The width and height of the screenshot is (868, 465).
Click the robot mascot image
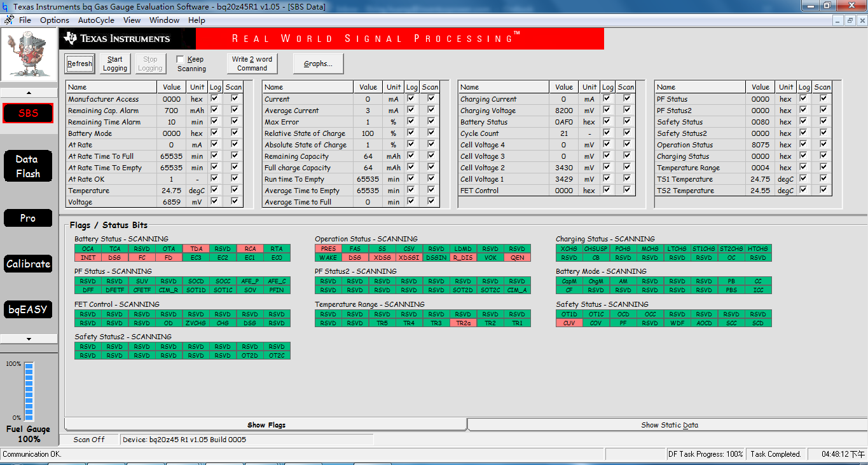pyautogui.click(x=28, y=56)
